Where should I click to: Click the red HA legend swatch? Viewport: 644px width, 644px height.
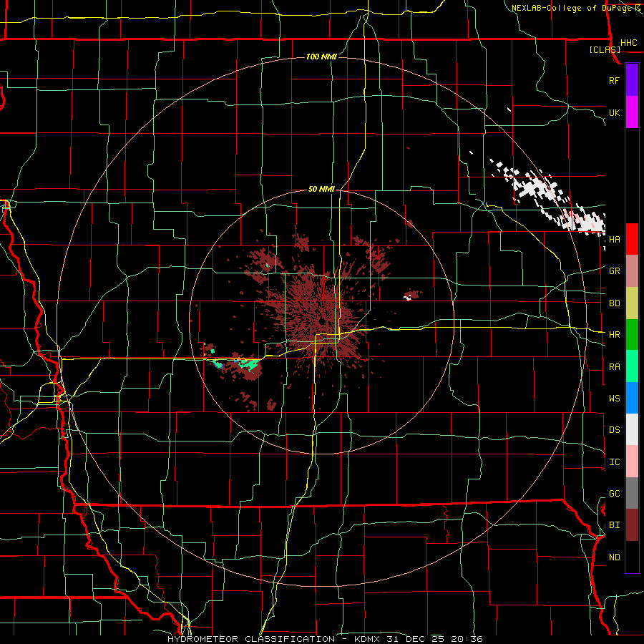tap(632, 239)
